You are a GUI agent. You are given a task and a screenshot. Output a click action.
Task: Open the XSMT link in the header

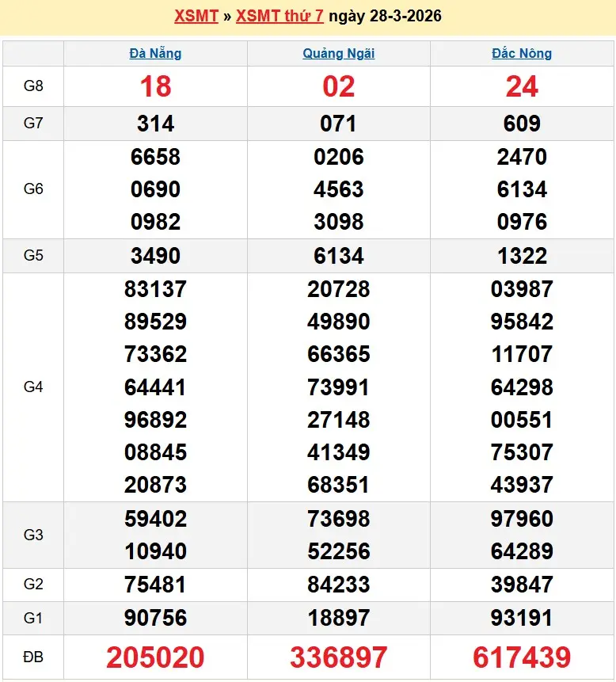coord(196,16)
